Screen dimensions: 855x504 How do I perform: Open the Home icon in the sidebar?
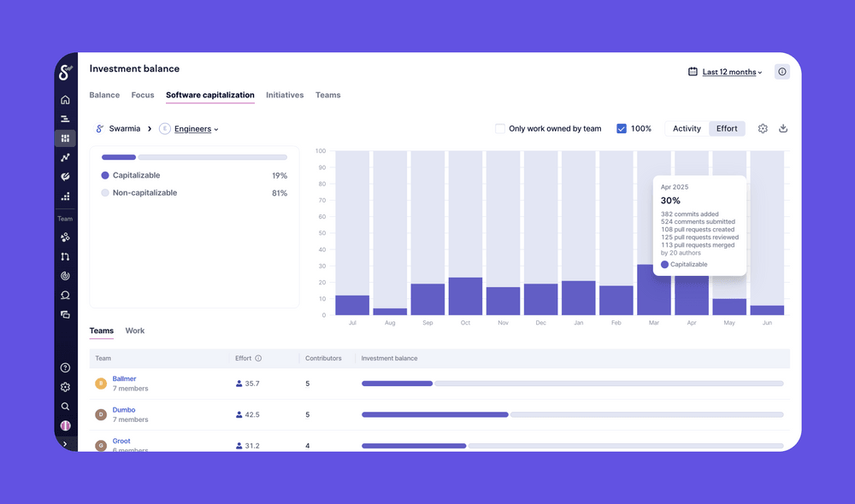tap(65, 99)
